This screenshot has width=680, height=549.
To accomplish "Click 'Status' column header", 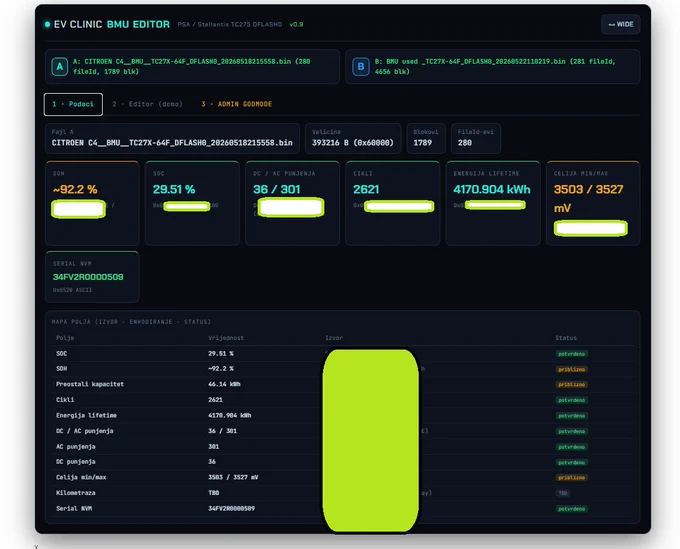I will (x=566, y=338).
